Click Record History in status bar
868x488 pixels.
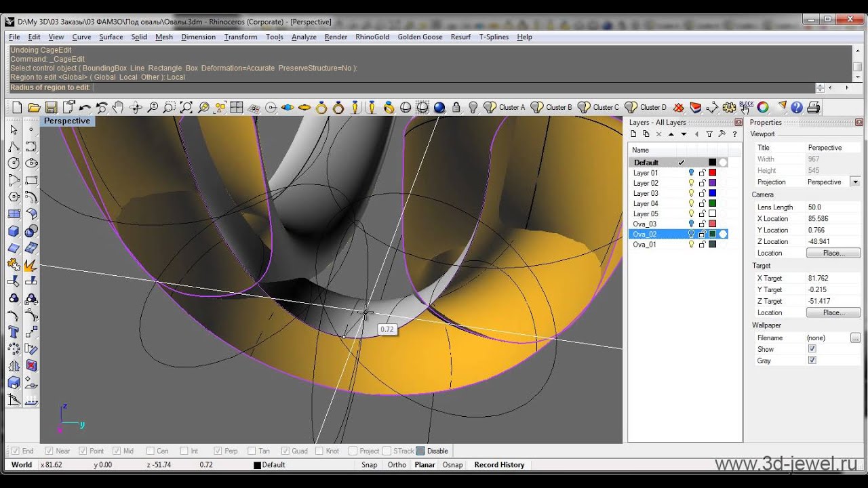[x=499, y=465]
